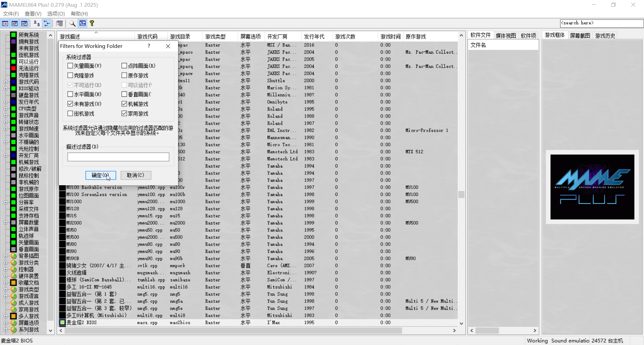This screenshot has height=345, width=644.
Task: Uncheck the 家用游戏 checkbox
Action: [124, 114]
